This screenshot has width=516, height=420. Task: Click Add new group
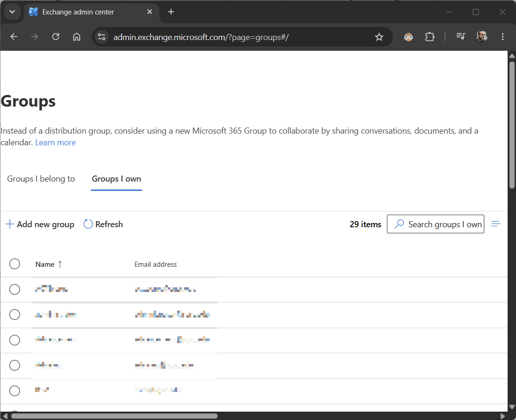point(40,224)
